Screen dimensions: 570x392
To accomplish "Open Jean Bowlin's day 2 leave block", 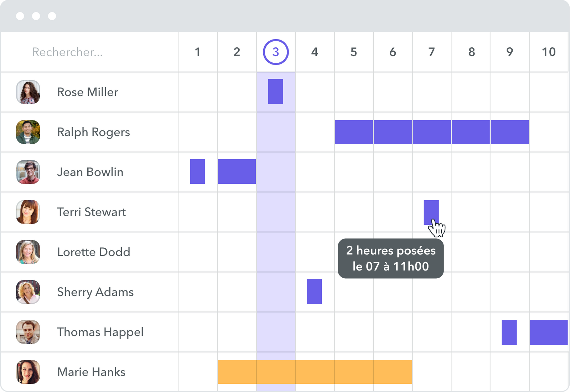I will (x=237, y=171).
